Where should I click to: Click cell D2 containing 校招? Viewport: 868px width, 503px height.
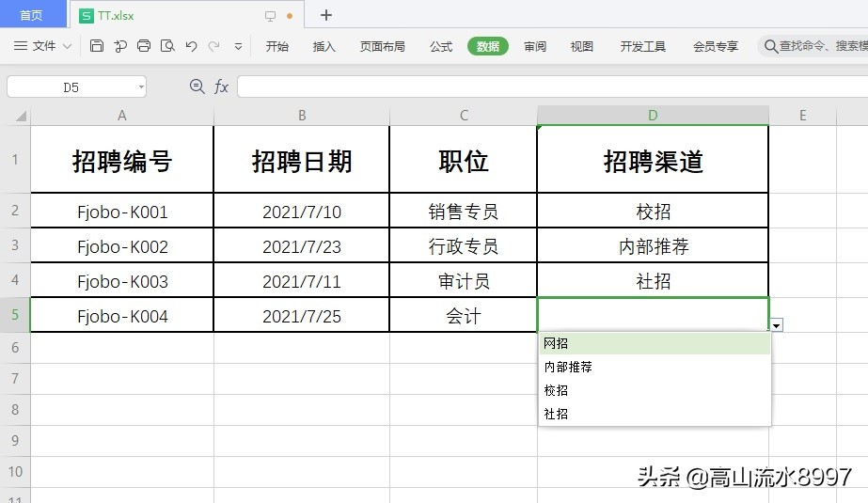653,211
